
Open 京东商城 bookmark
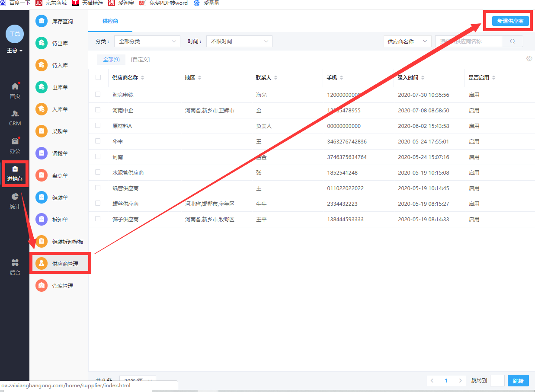(x=51, y=3)
